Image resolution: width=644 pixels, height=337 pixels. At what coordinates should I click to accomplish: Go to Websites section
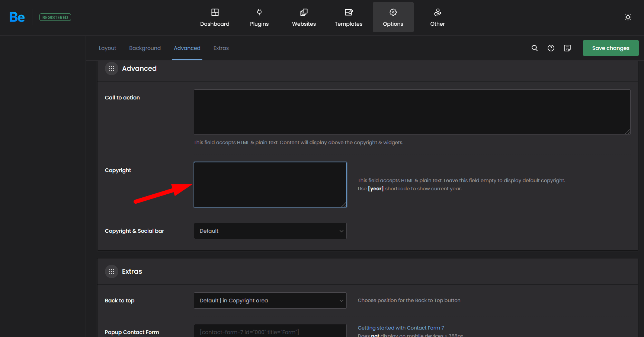(x=304, y=17)
